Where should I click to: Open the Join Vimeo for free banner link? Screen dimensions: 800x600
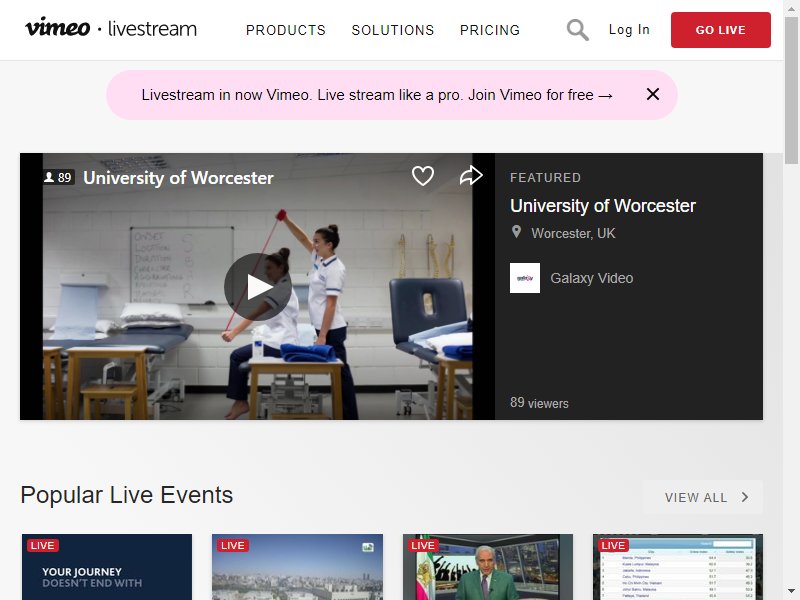point(377,95)
